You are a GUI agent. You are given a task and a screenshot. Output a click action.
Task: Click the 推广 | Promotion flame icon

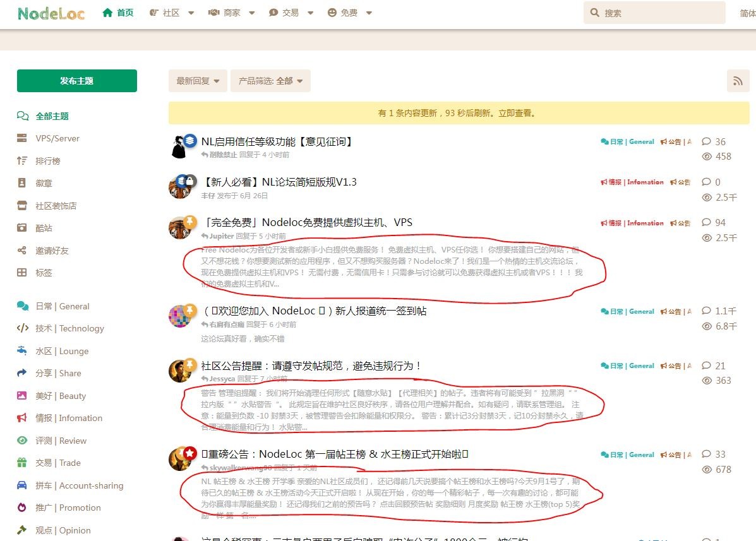point(21,508)
